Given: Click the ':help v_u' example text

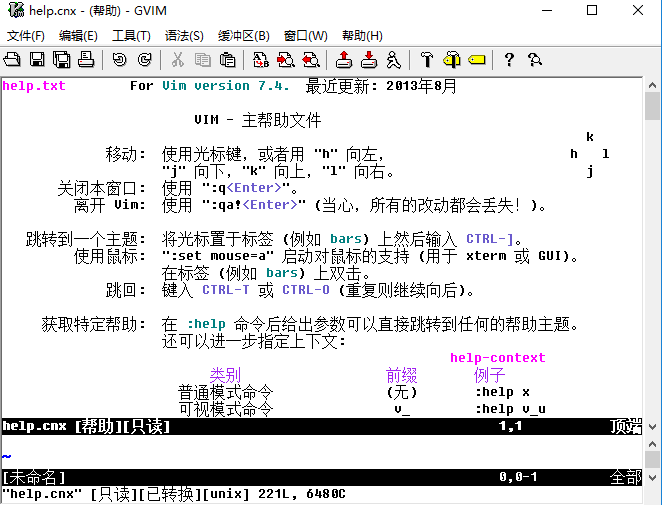Looking at the screenshot, I should click(510, 409).
